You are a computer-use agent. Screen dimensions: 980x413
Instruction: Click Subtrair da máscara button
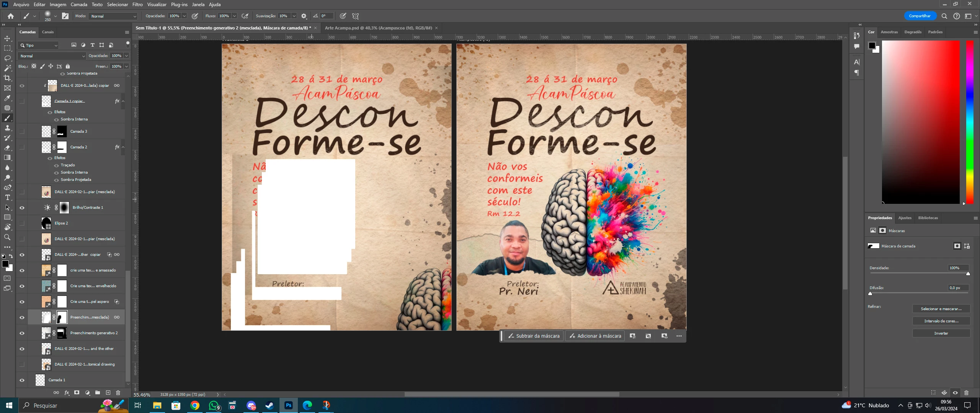[x=534, y=336]
